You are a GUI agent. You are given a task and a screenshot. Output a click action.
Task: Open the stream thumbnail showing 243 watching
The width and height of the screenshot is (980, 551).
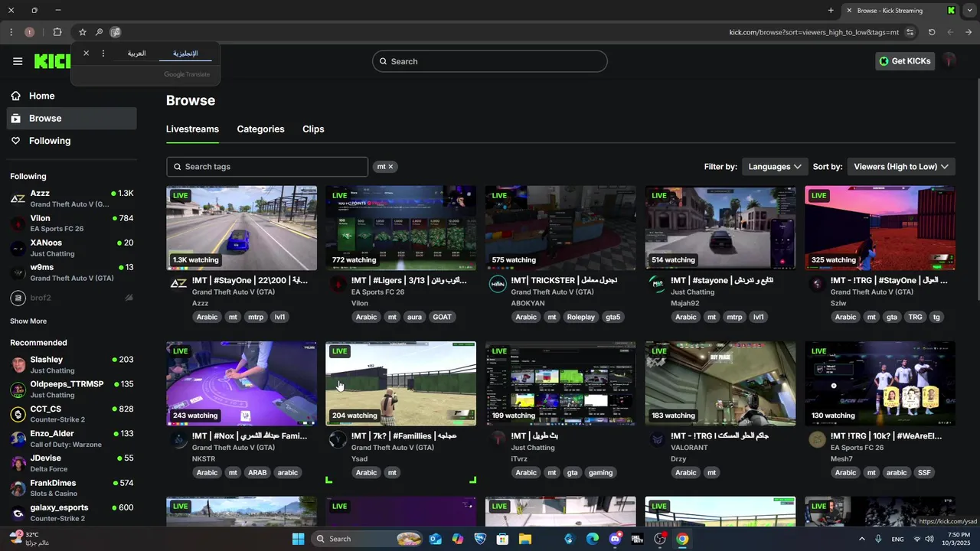pyautogui.click(x=241, y=383)
